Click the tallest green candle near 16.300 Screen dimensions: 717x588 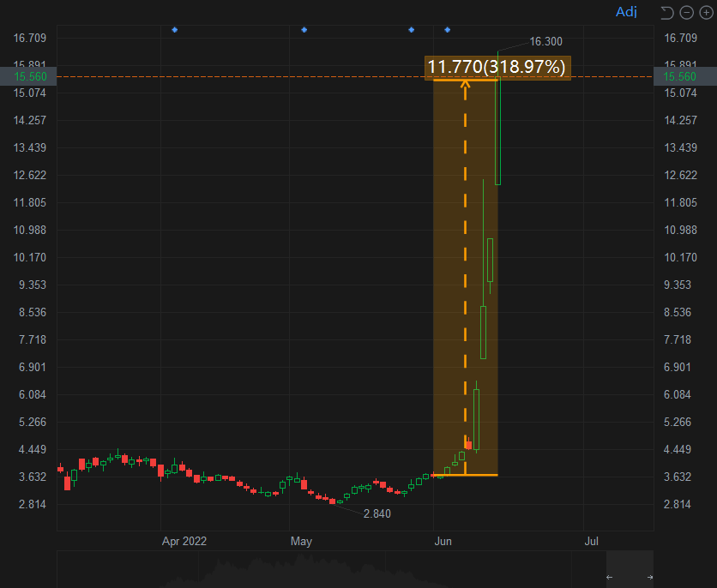(498, 131)
